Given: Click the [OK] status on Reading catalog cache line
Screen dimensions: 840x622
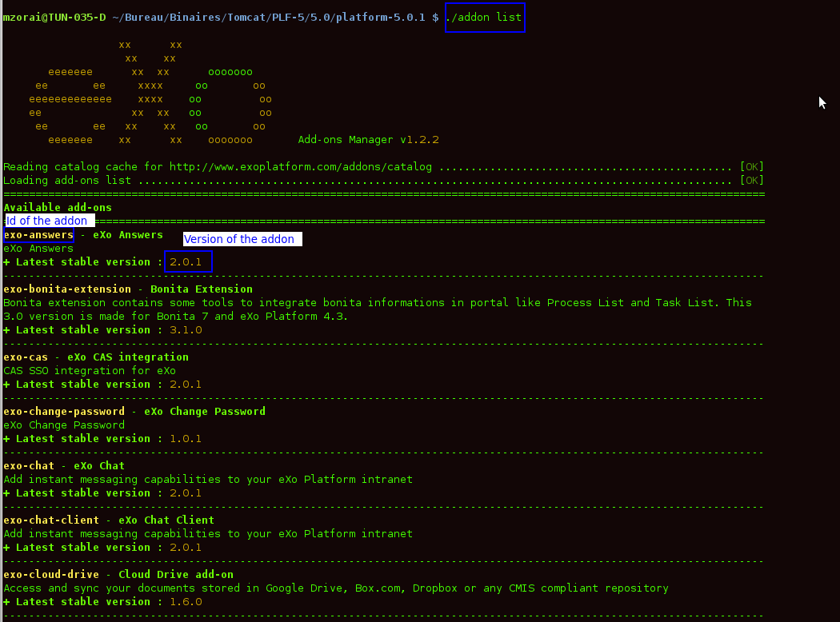Looking at the screenshot, I should click(x=752, y=166).
